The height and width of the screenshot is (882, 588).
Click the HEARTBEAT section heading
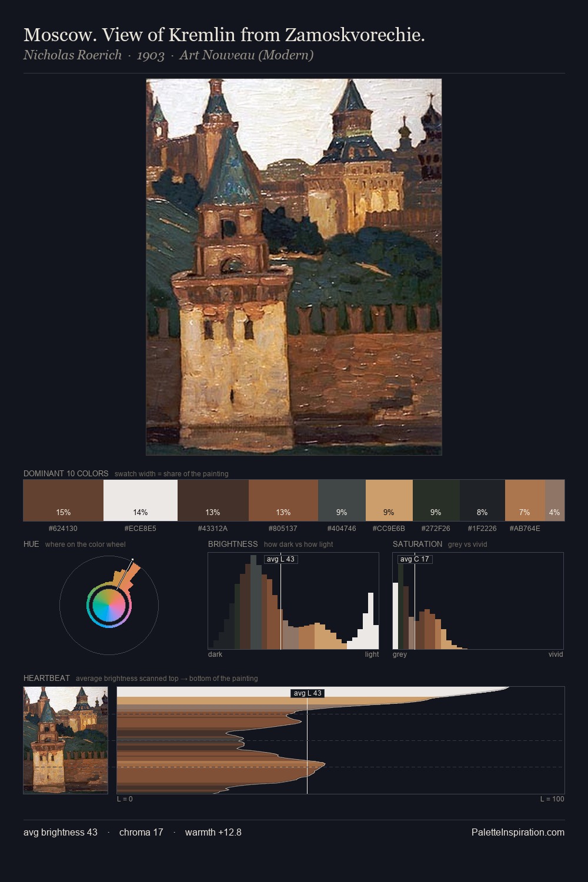(46, 678)
